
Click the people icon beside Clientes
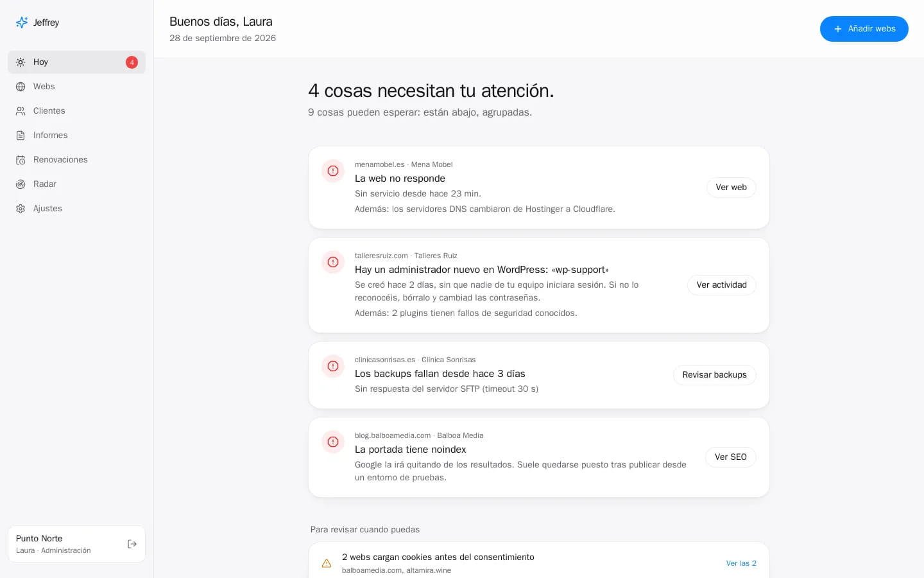coord(21,111)
